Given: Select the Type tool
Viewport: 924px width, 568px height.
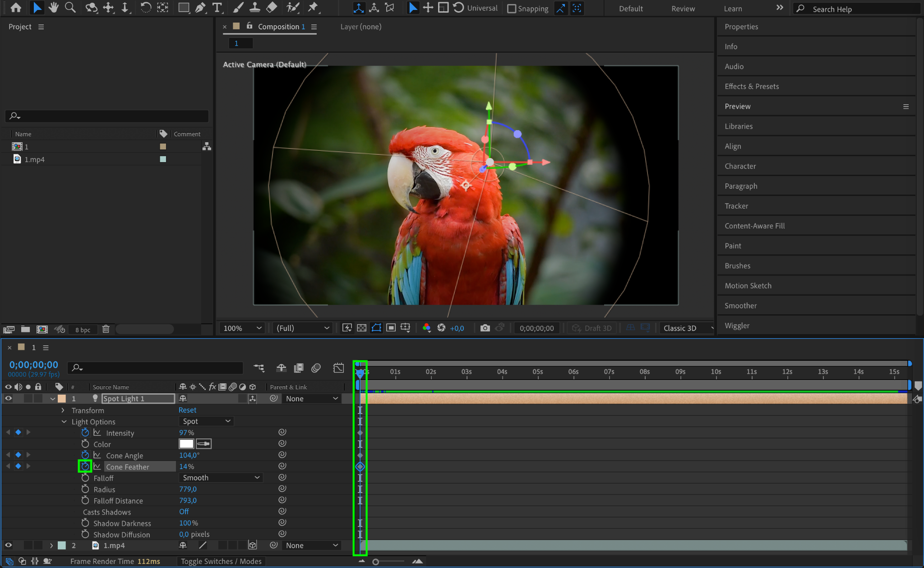Looking at the screenshot, I should 217,8.
